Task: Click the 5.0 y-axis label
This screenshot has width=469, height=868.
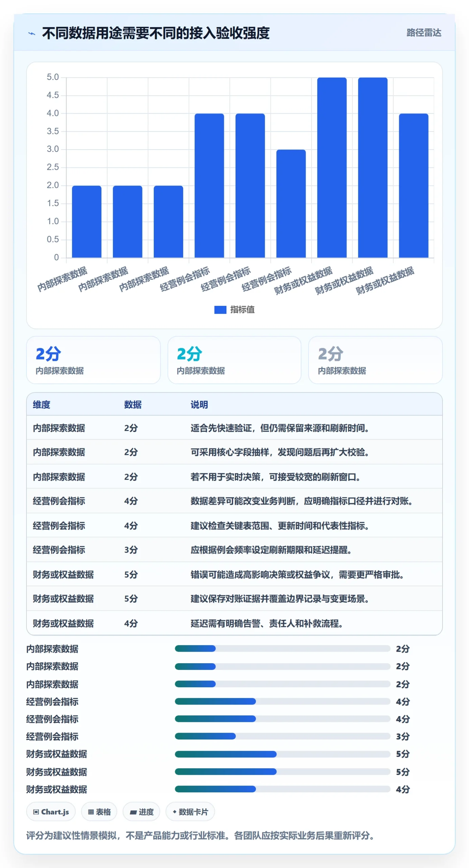Action: pos(53,77)
